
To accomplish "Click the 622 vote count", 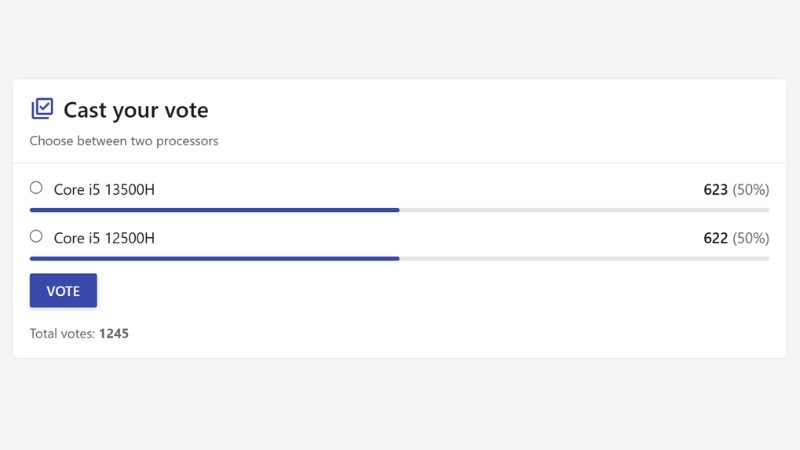I will coord(715,238).
